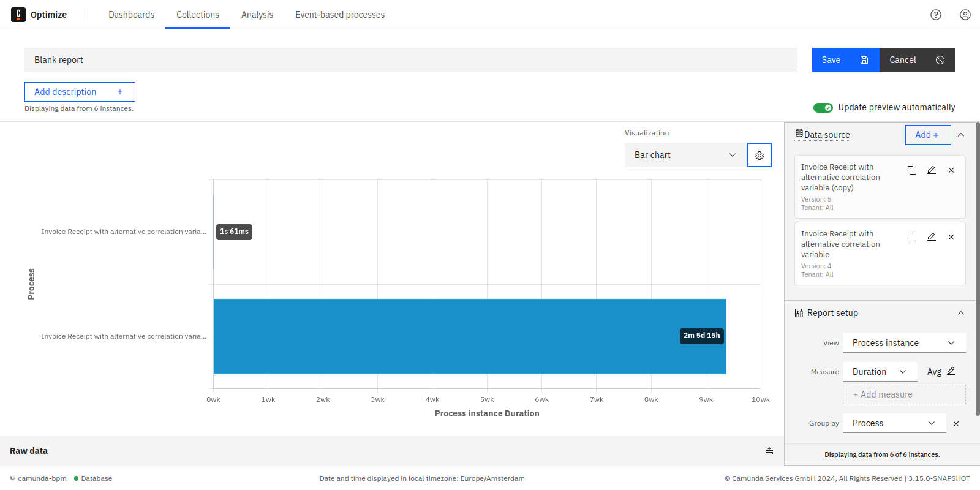Edit the Avg aggregation pencil icon
Image resolution: width=980 pixels, height=490 pixels.
click(x=951, y=371)
